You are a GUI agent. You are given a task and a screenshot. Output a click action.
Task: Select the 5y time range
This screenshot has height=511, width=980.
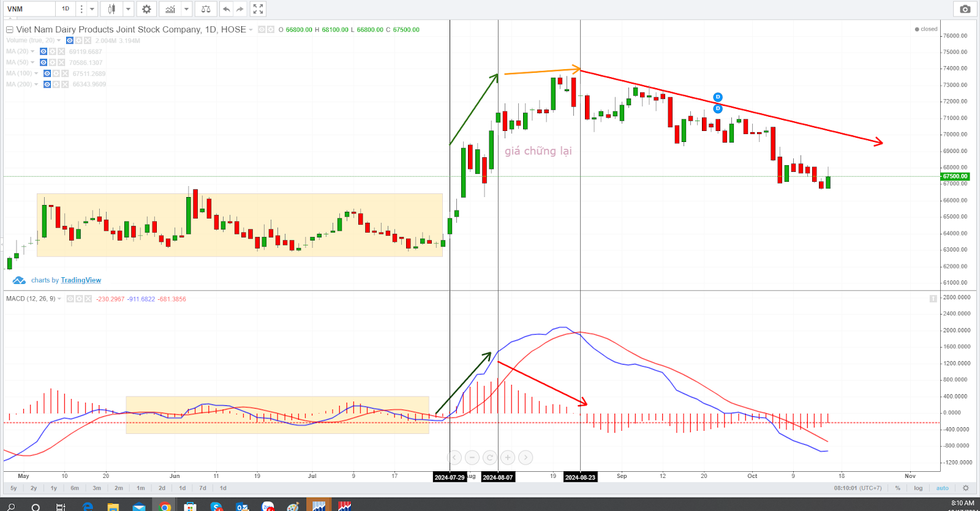click(x=13, y=488)
